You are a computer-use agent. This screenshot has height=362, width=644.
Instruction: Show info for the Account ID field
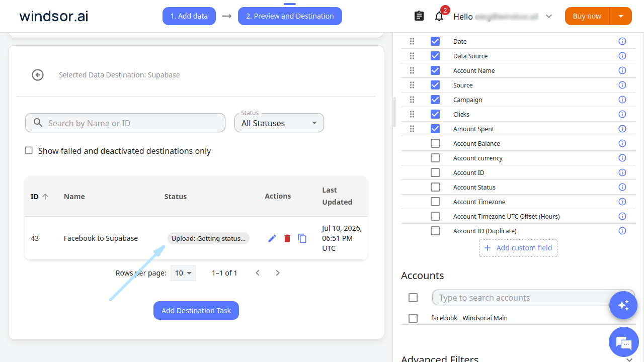pos(622,172)
